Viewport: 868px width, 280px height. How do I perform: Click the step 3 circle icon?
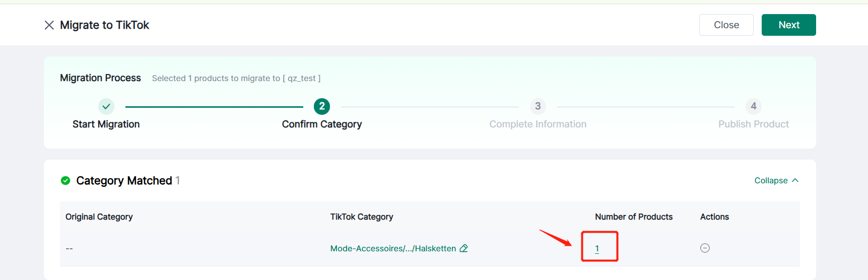(538, 106)
